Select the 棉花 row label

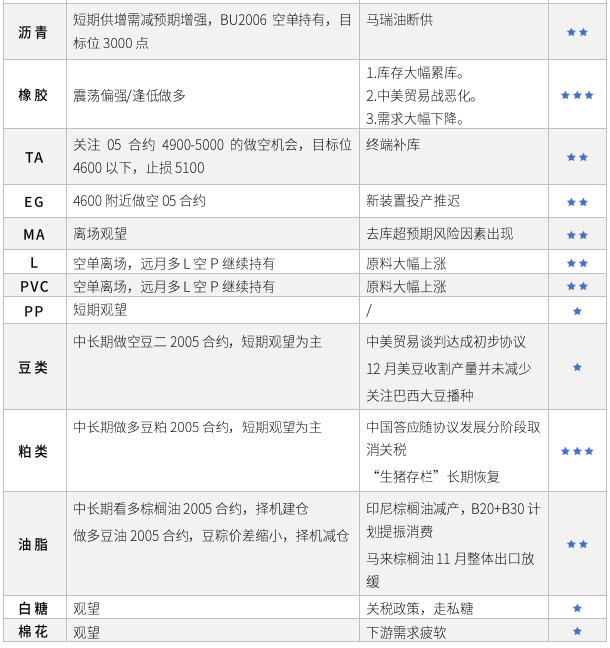[x=33, y=631]
